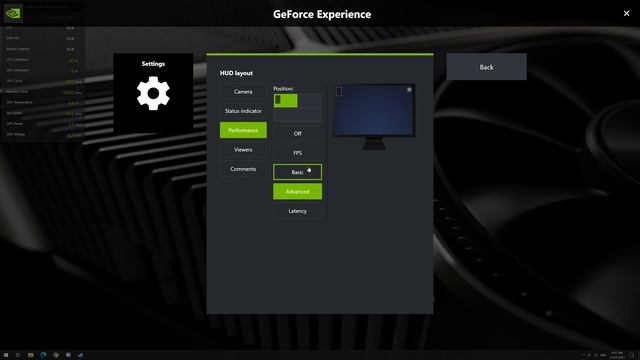The height and width of the screenshot is (360, 640).
Task: Switch to the Viewers HUD tab
Action: point(243,149)
